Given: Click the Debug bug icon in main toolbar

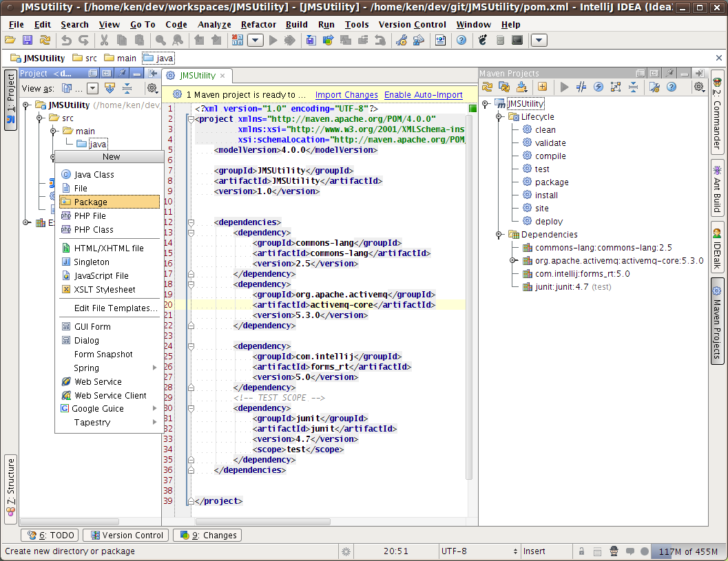Looking at the screenshot, I should coord(290,41).
